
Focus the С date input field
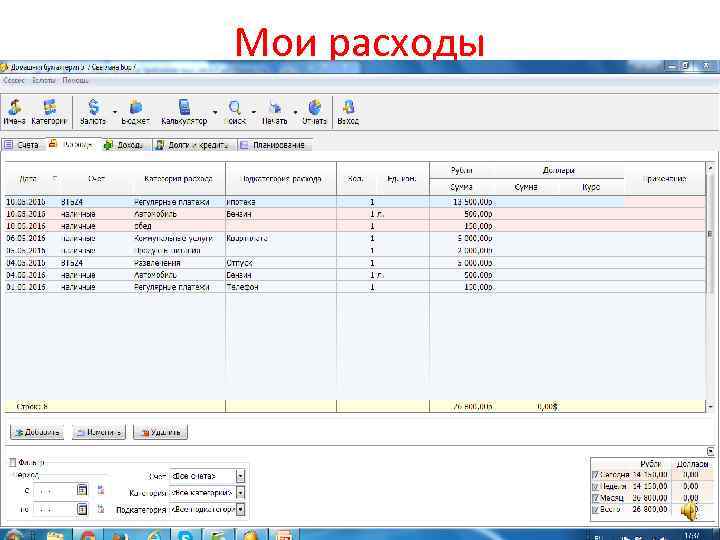[54, 490]
